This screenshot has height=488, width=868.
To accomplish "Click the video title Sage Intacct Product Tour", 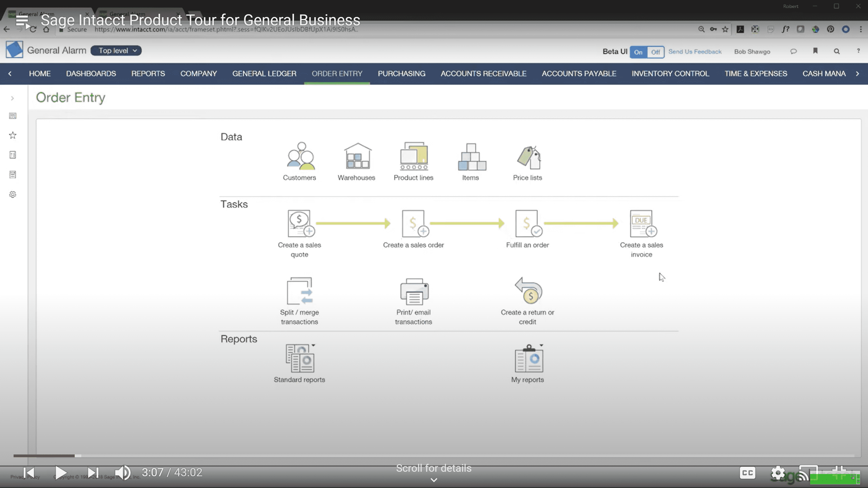I will coord(200,20).
